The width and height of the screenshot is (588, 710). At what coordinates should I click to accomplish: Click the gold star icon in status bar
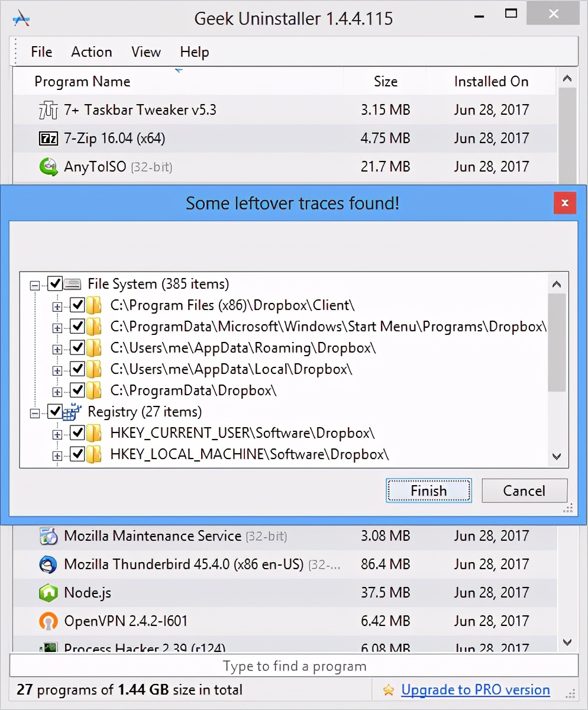388,690
